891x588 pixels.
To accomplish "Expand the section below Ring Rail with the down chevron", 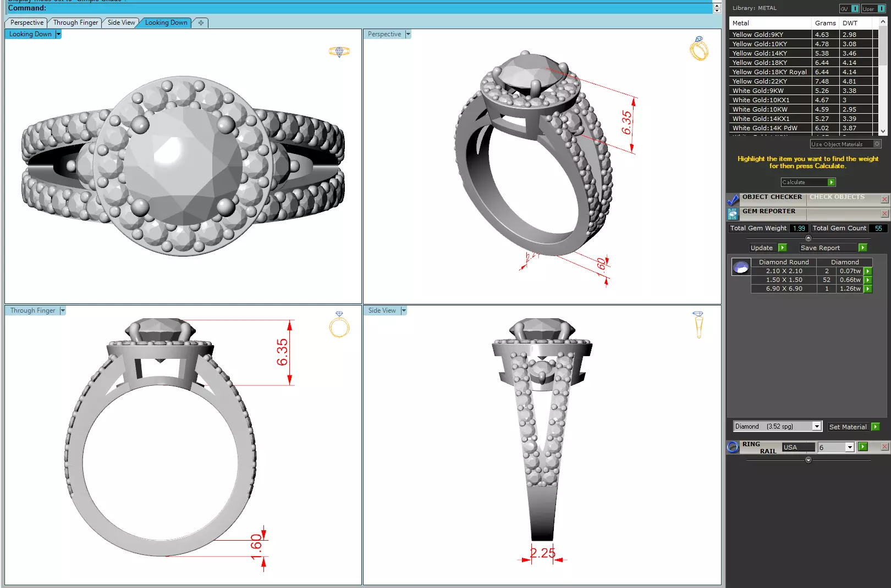I will coord(808,460).
